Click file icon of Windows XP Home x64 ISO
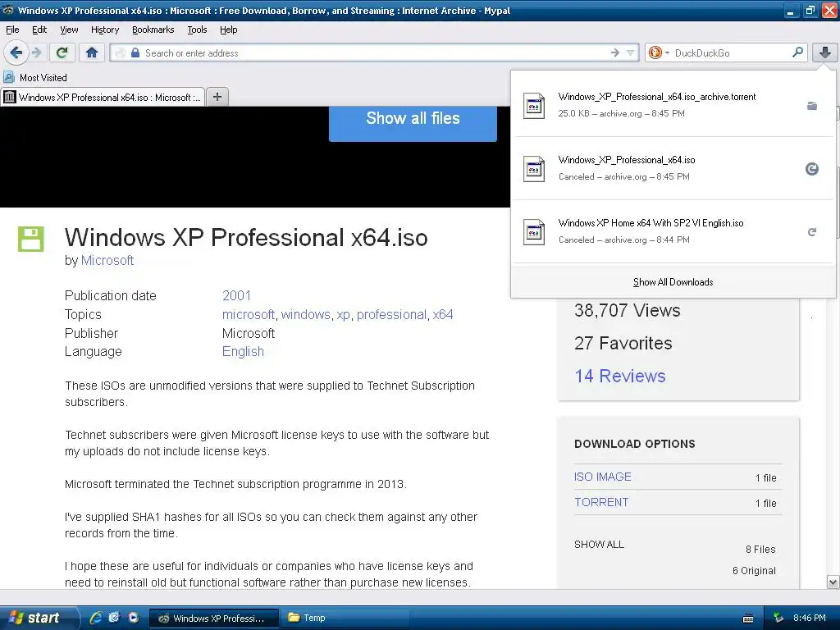This screenshot has height=630, width=840. point(533,232)
